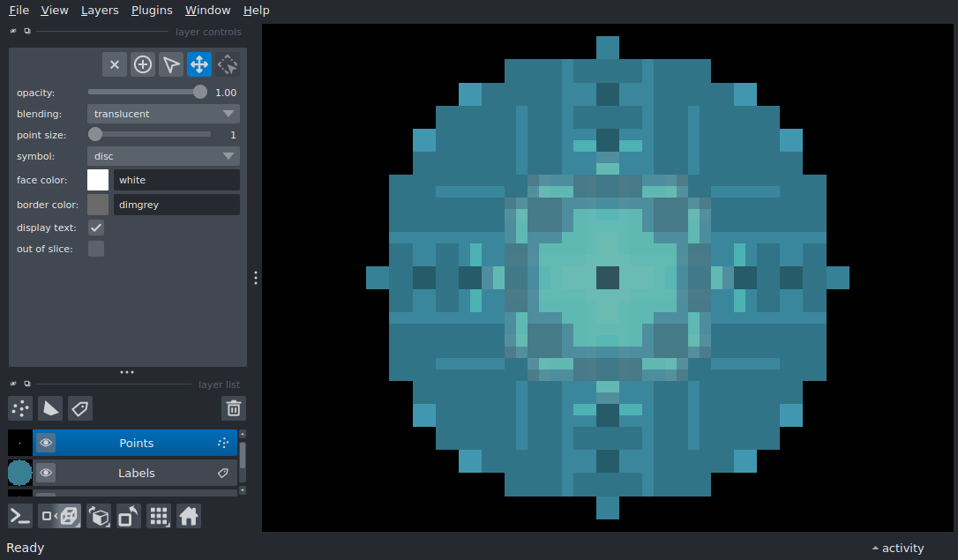Open the dimgrey border color swatch
The width and height of the screenshot is (958, 560).
98,205
